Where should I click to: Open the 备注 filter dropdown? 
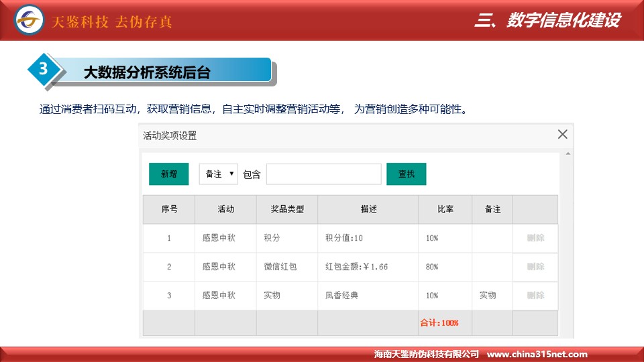pos(219,174)
